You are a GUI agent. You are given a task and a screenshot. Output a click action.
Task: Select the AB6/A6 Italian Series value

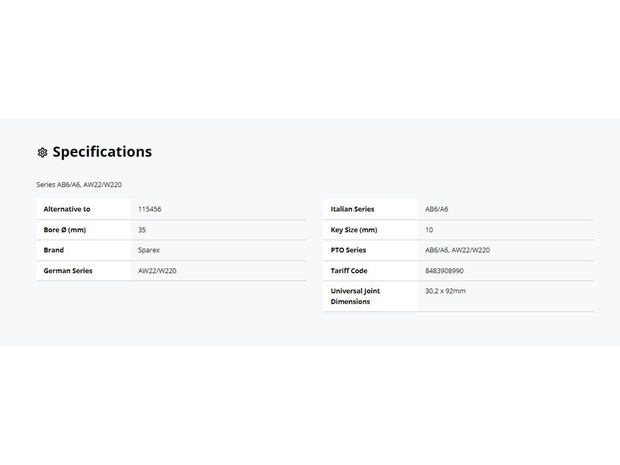437,209
